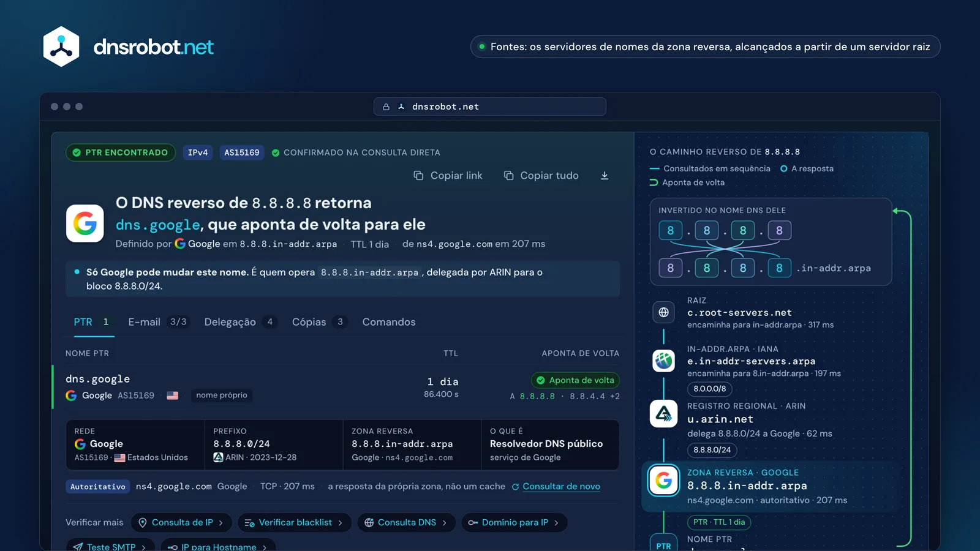Click the Google icon in ZONA REVERSA step
This screenshot has height=551, width=980.
[x=664, y=481]
